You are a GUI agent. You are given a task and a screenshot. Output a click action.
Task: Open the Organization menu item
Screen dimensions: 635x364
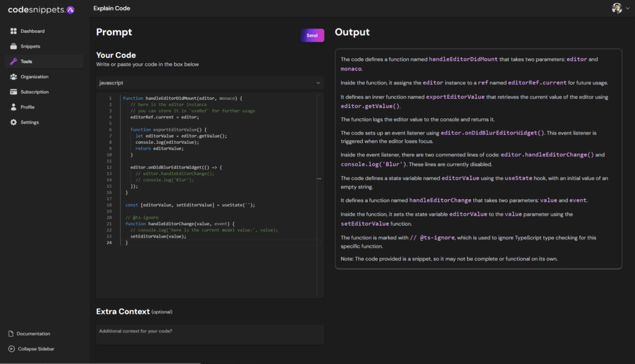(34, 77)
